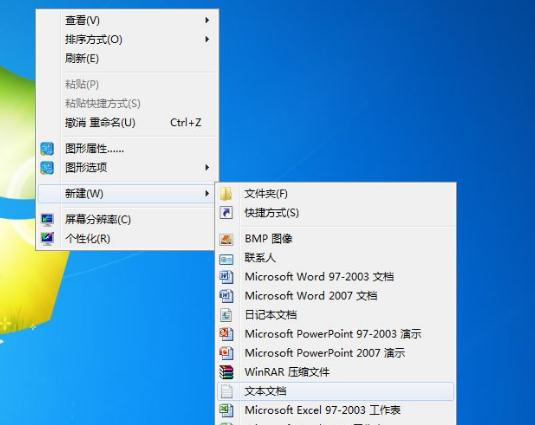Click the 屏幕分辨率 monitor icon
This screenshot has width=535, height=425.
point(47,220)
